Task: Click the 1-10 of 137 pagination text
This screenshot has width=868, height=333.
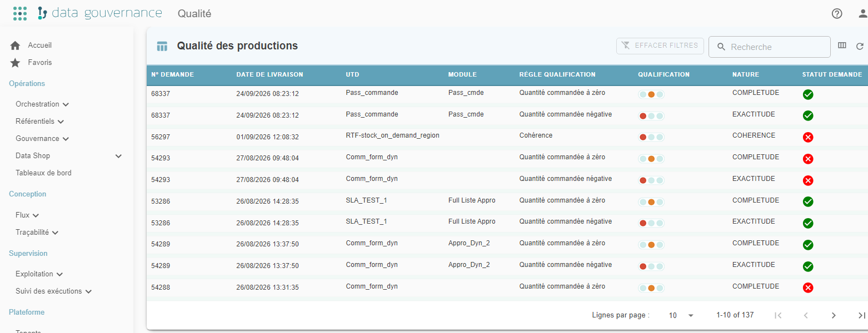Action: click(x=735, y=315)
